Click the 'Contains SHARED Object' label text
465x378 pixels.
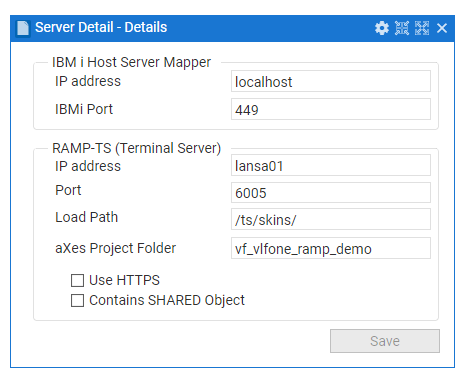(x=167, y=300)
